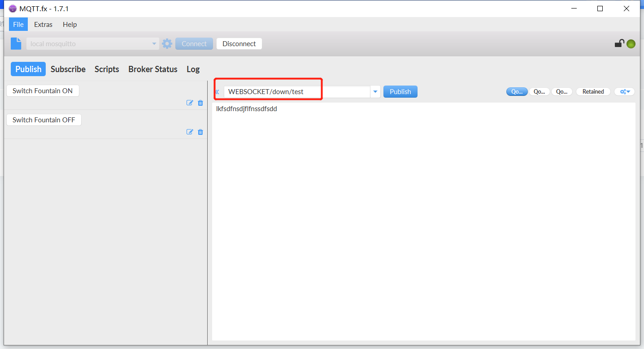
Task: Select second QoS level button
Action: point(540,91)
